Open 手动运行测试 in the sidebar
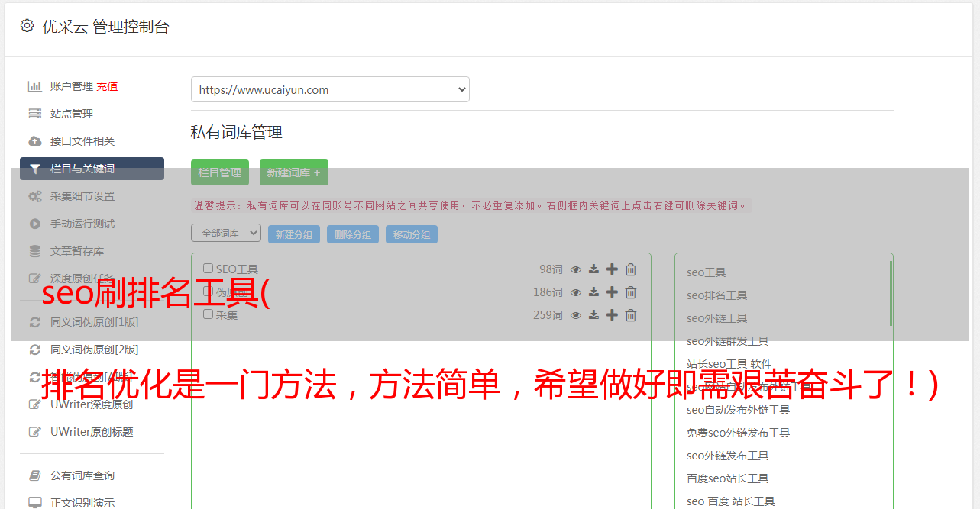 pyautogui.click(x=82, y=224)
